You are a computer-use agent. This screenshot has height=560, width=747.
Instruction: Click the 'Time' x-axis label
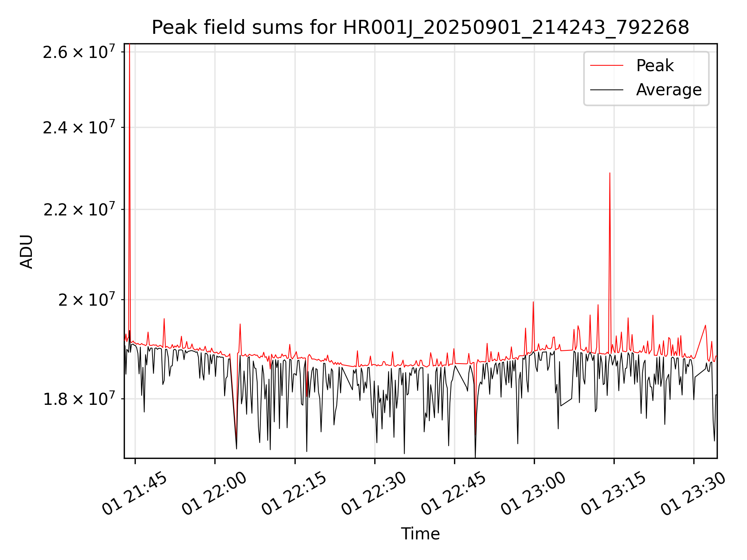(x=420, y=534)
